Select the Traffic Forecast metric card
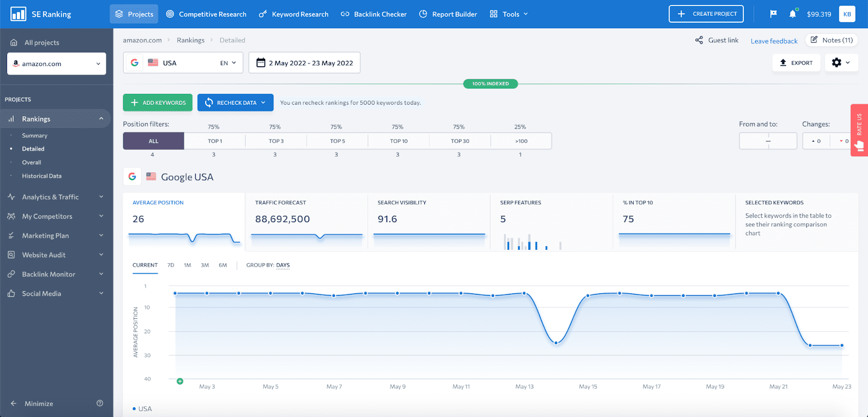868x417 pixels. pyautogui.click(x=307, y=221)
